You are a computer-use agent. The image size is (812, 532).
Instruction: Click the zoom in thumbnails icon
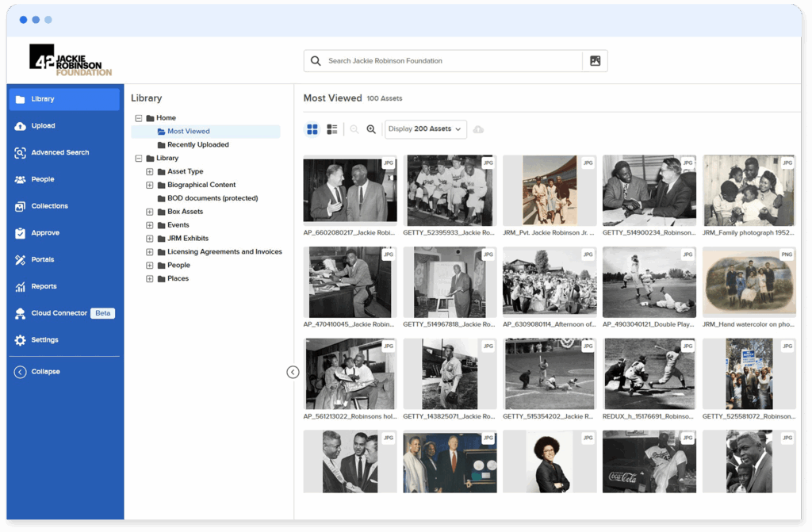[371, 129]
